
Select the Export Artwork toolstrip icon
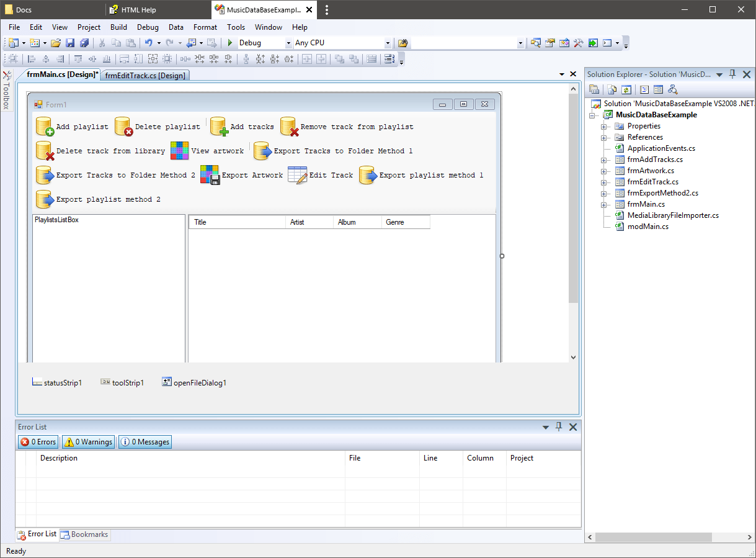coord(210,175)
